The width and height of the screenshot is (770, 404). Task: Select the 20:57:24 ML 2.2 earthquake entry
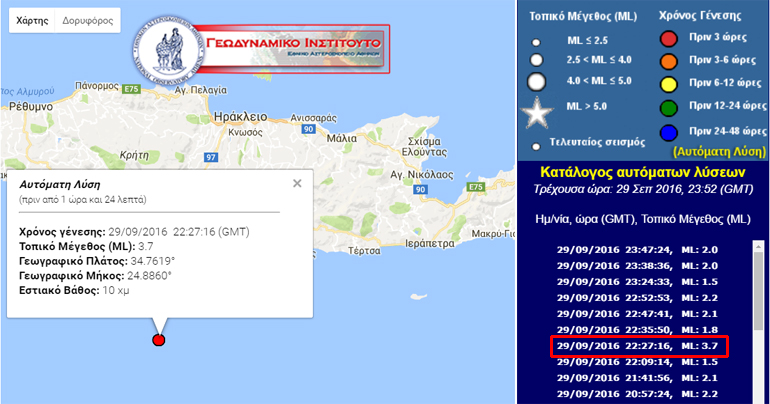[637, 394]
